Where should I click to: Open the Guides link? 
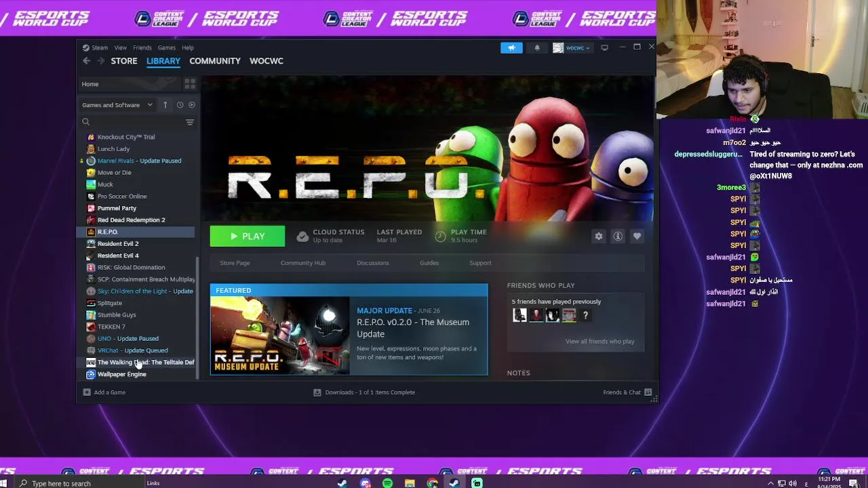pos(429,263)
